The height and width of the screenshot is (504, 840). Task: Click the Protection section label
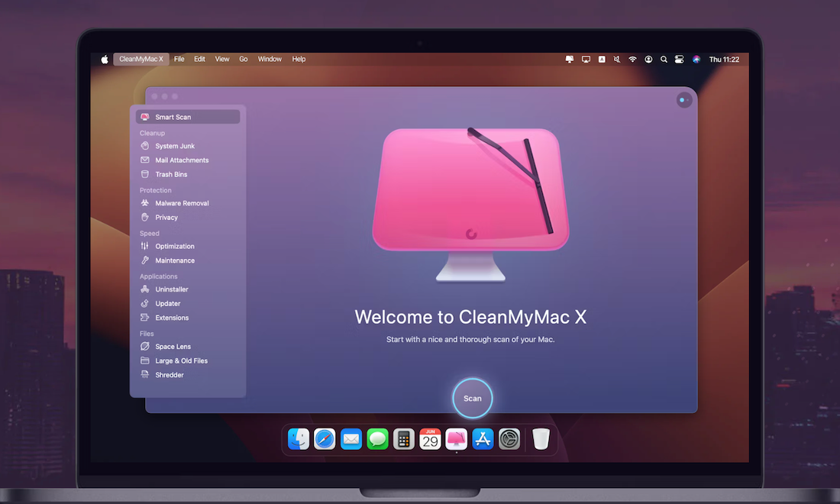coord(155,190)
